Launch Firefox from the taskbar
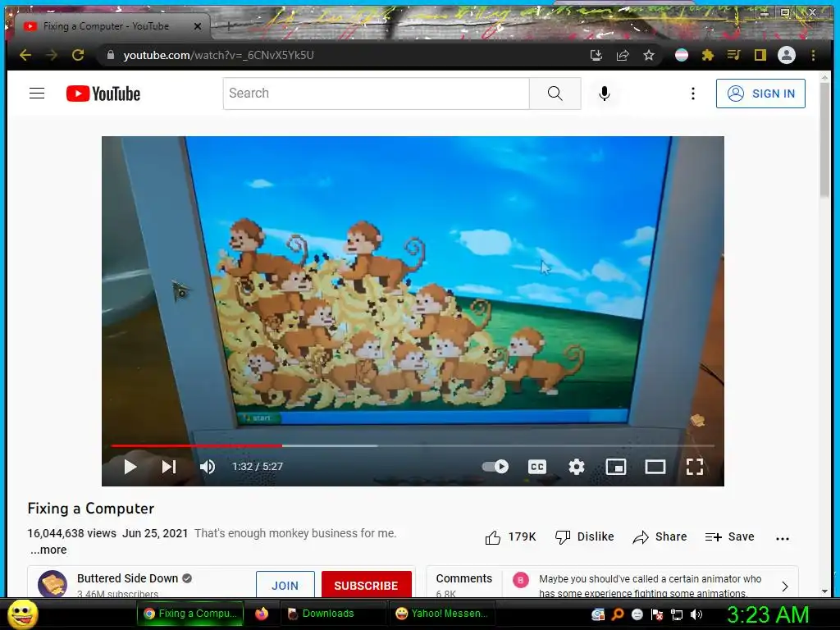 pyautogui.click(x=262, y=614)
